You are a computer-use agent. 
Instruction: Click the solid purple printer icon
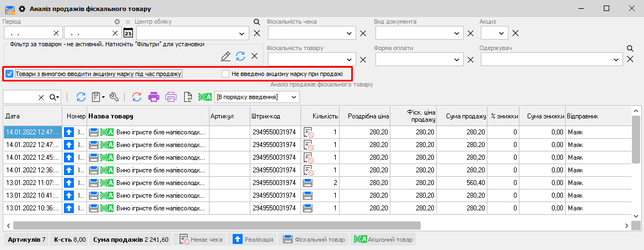[154, 97]
